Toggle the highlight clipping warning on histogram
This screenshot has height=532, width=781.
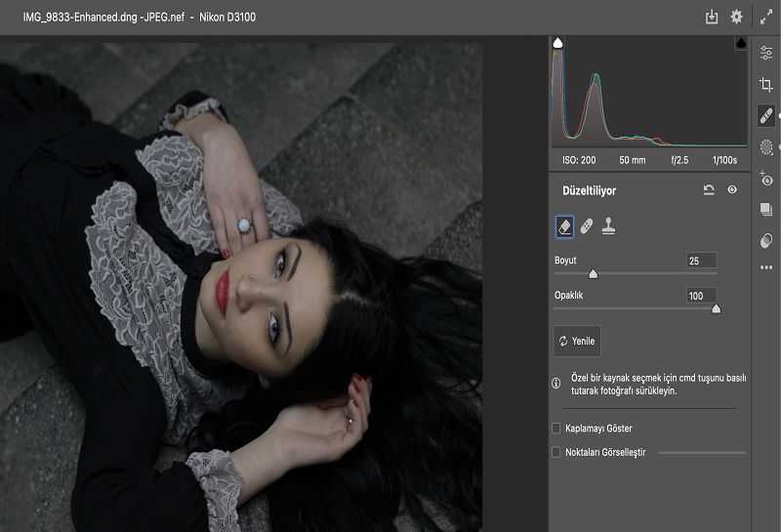pos(740,43)
